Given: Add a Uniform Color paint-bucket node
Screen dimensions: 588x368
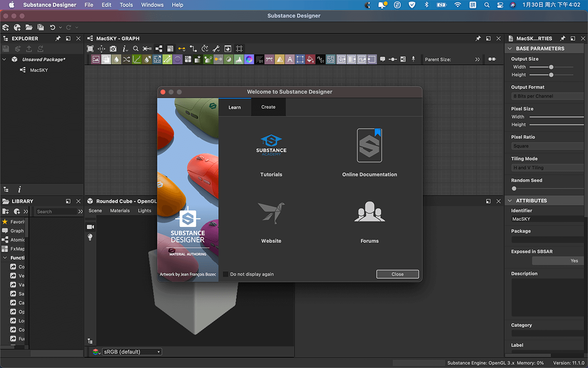Looking at the screenshot, I should point(310,59).
